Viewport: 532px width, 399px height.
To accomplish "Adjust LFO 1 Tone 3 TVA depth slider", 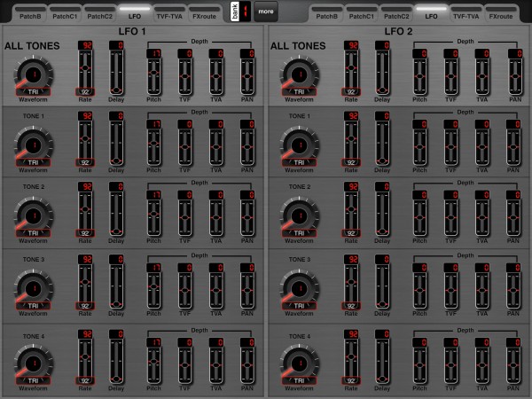I will tap(216, 291).
